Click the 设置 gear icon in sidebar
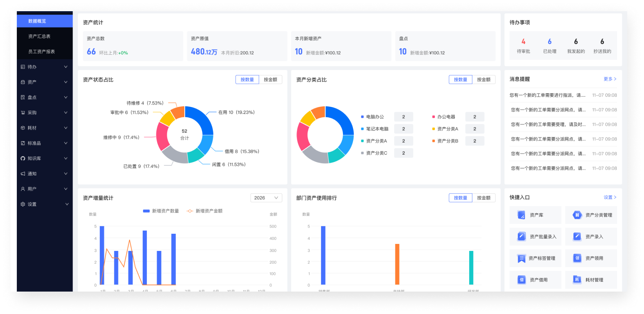644x314 pixels. (x=23, y=204)
